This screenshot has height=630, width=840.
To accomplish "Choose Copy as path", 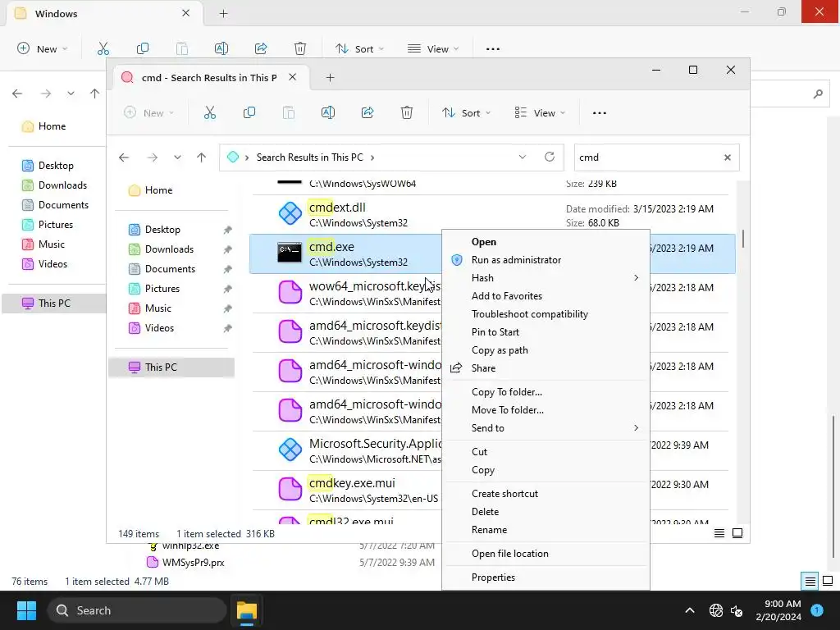I will pos(546,349).
